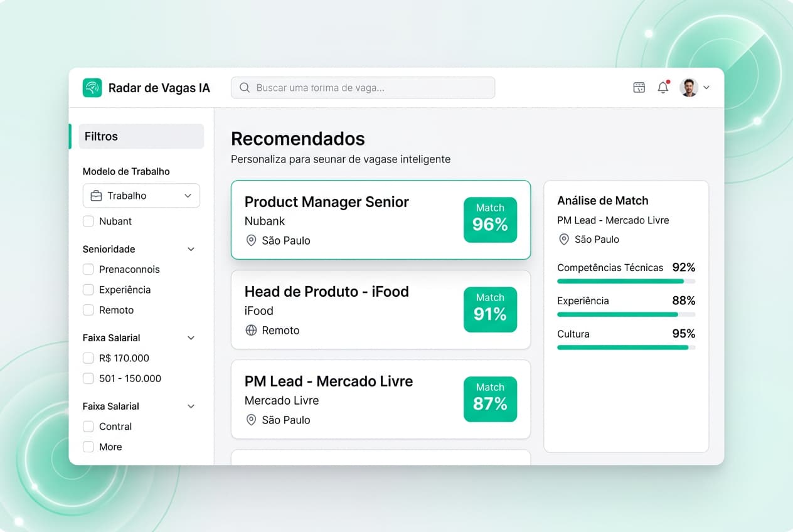This screenshot has width=793, height=532.
Task: Click the location pin in Análise de Match
Action: pos(564,239)
